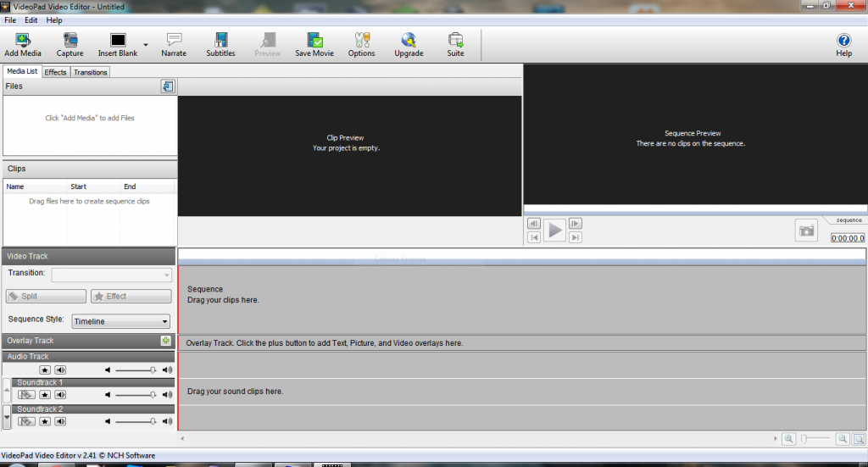Click the timeline ruler bar

coord(521,256)
